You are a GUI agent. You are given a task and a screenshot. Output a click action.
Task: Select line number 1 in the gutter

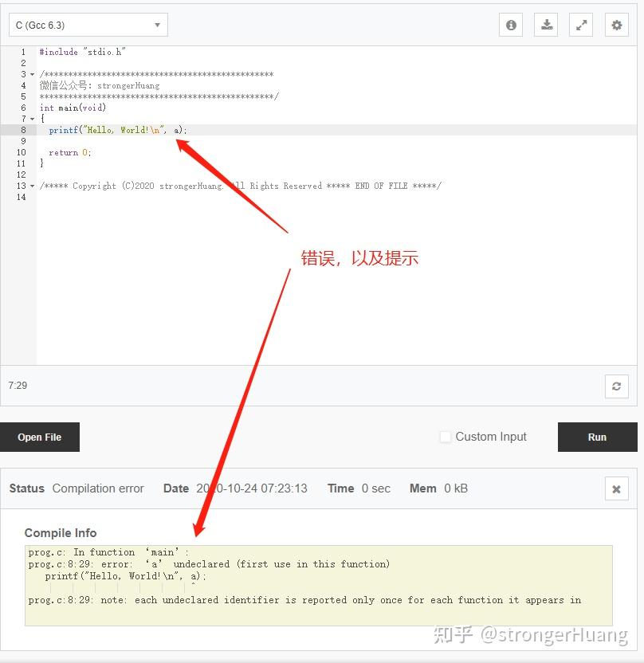(x=23, y=52)
